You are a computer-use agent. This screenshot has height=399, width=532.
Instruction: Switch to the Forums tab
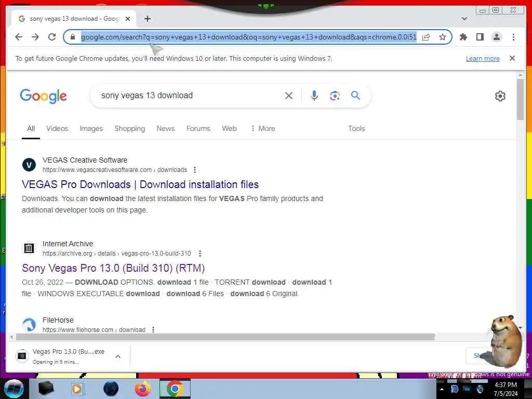(x=198, y=129)
